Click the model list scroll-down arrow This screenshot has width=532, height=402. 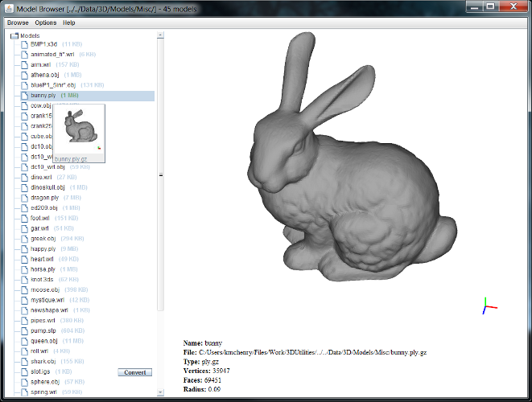160,392
